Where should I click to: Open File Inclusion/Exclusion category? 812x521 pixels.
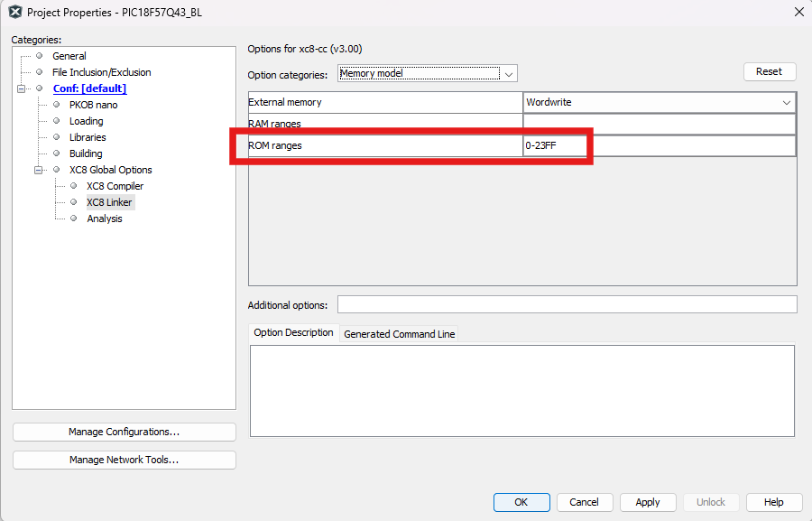click(x=101, y=72)
